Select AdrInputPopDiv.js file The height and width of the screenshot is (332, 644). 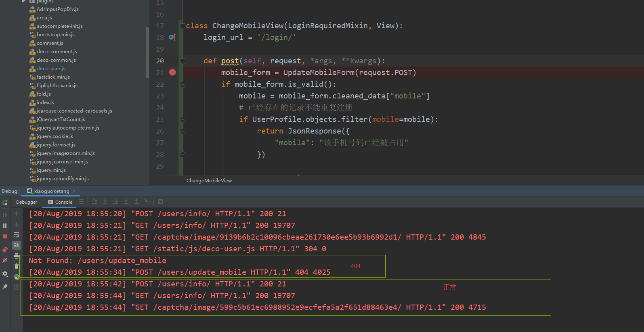[57, 9]
